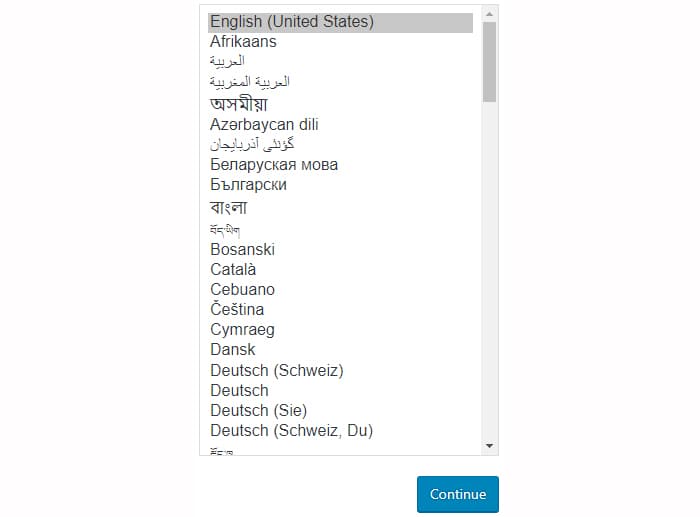Choose Cymraeg from the list
Screen dimensions: 700x517
[x=340, y=329]
